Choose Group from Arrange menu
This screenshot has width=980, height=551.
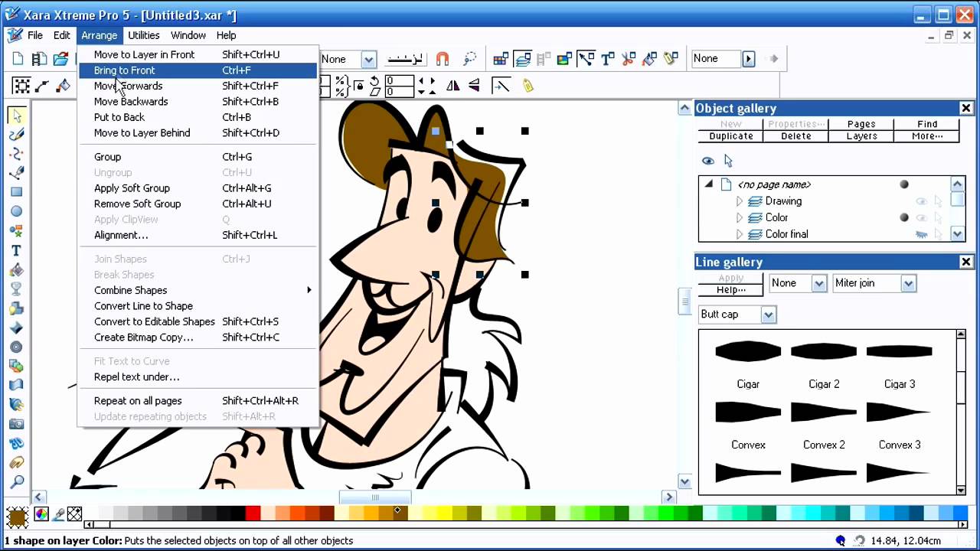tap(198, 156)
